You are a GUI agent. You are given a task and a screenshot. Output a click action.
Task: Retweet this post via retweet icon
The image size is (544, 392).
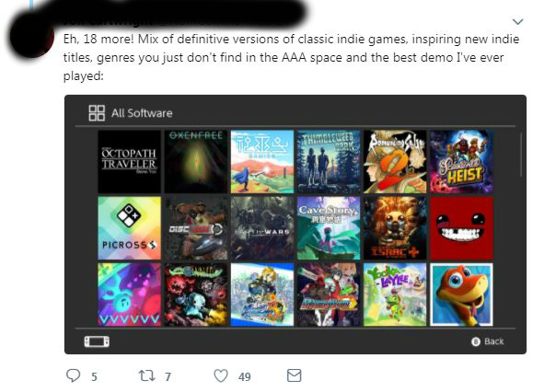[x=146, y=375]
